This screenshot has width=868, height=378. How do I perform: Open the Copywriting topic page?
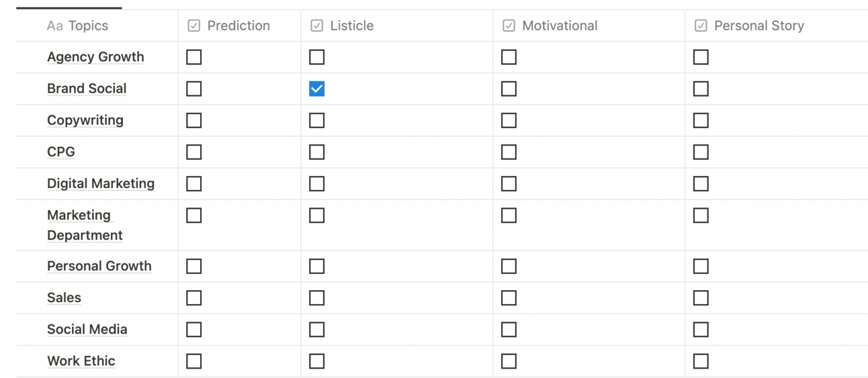pyautogui.click(x=85, y=120)
